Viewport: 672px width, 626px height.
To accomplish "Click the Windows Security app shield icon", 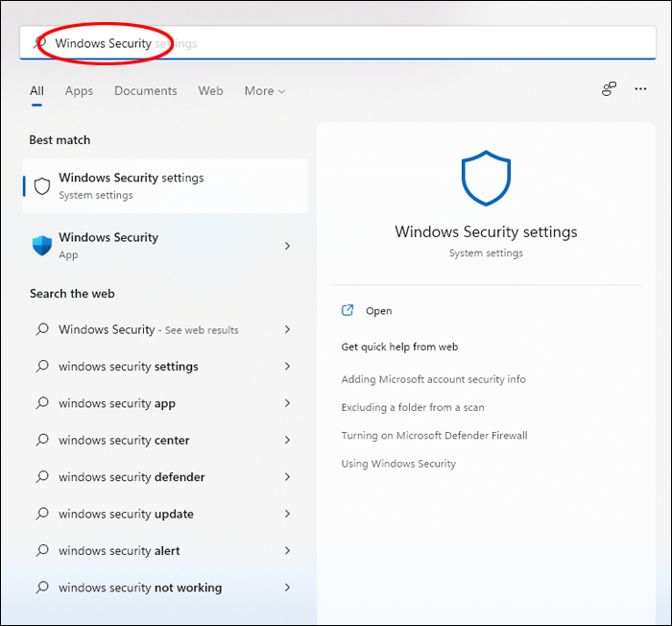I will click(42, 246).
